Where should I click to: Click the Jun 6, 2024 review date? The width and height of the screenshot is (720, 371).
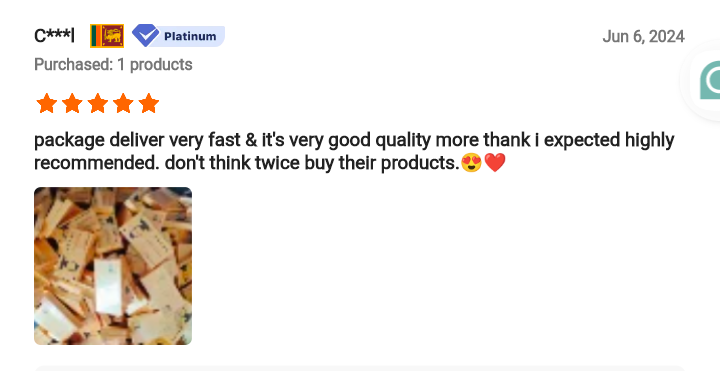tap(643, 36)
